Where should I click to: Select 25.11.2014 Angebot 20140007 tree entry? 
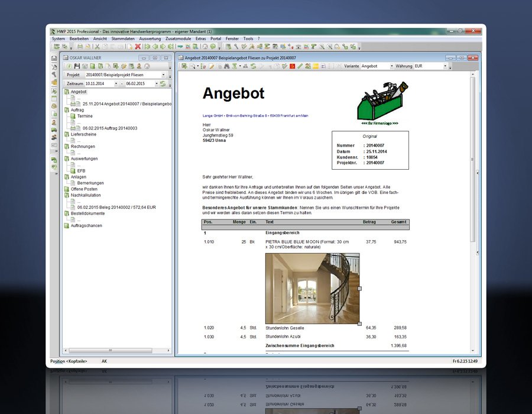pos(127,104)
